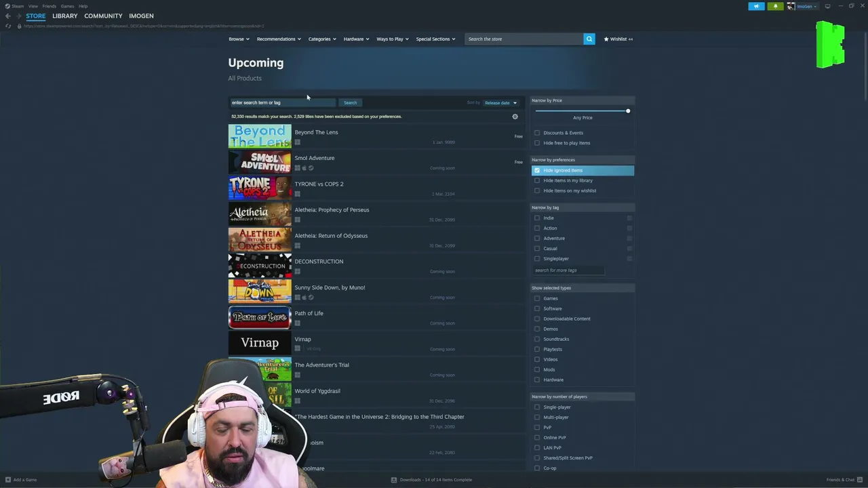
Task: Open the Categories dropdown
Action: pyautogui.click(x=322, y=39)
